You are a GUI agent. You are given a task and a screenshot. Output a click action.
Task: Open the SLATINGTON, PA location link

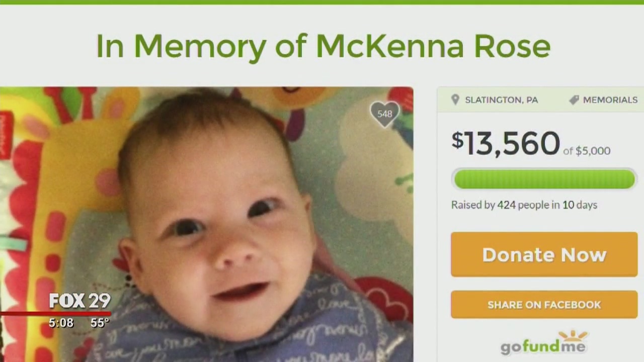click(x=501, y=100)
